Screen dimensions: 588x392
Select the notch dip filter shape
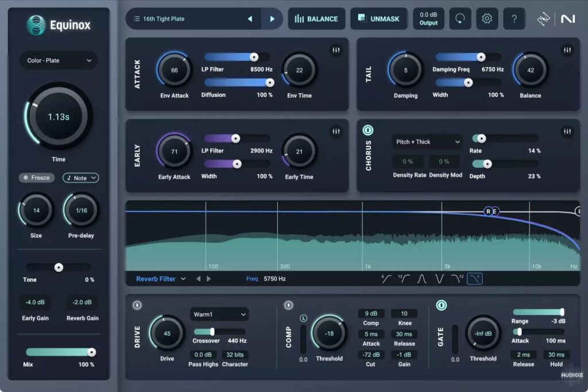tap(439, 279)
